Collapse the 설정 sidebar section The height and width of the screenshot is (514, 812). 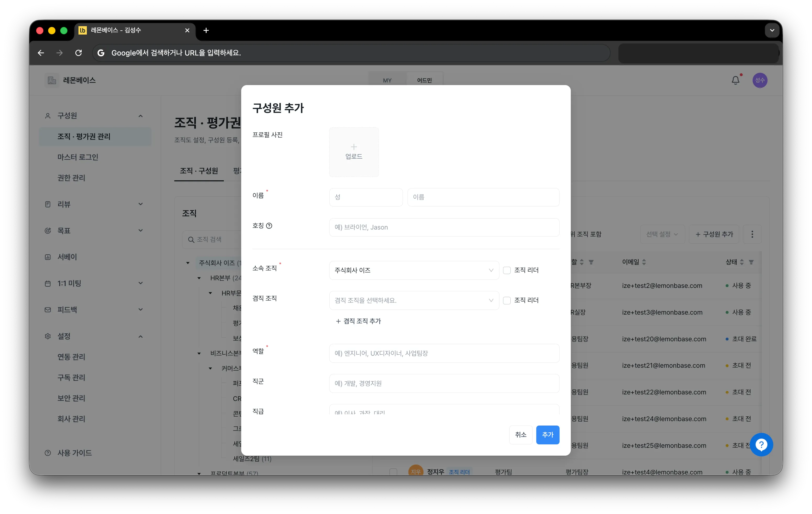pos(141,336)
